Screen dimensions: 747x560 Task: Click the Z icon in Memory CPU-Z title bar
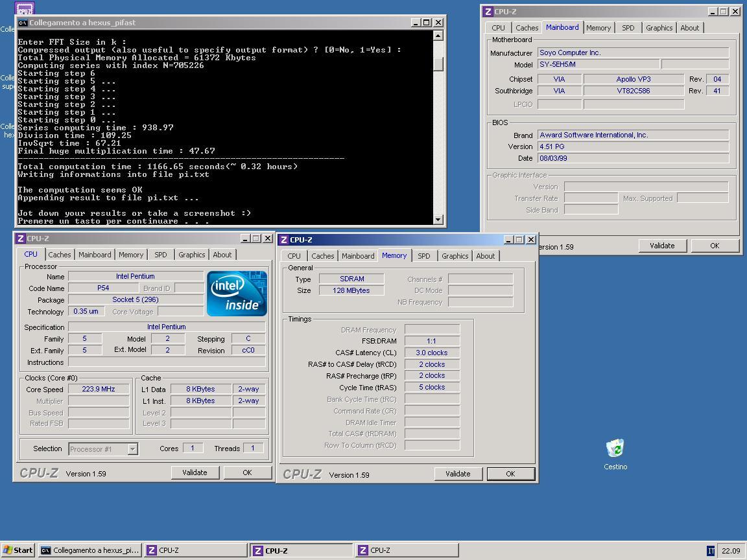(283, 240)
